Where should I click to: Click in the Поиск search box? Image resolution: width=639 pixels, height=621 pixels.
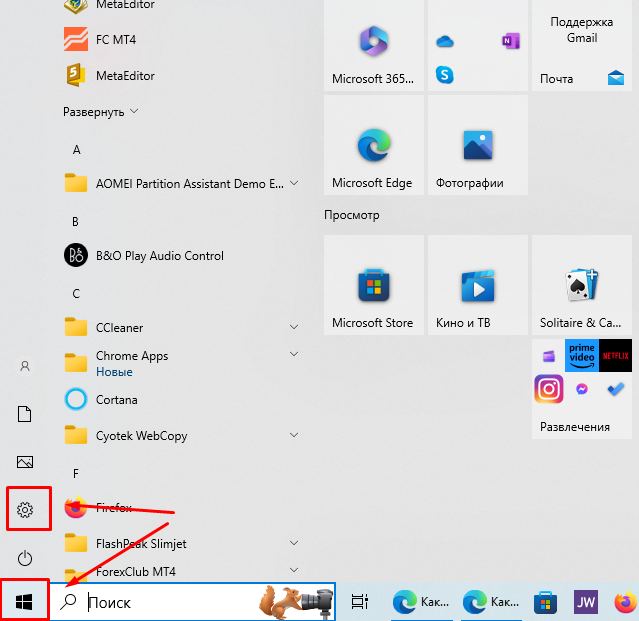click(192, 602)
